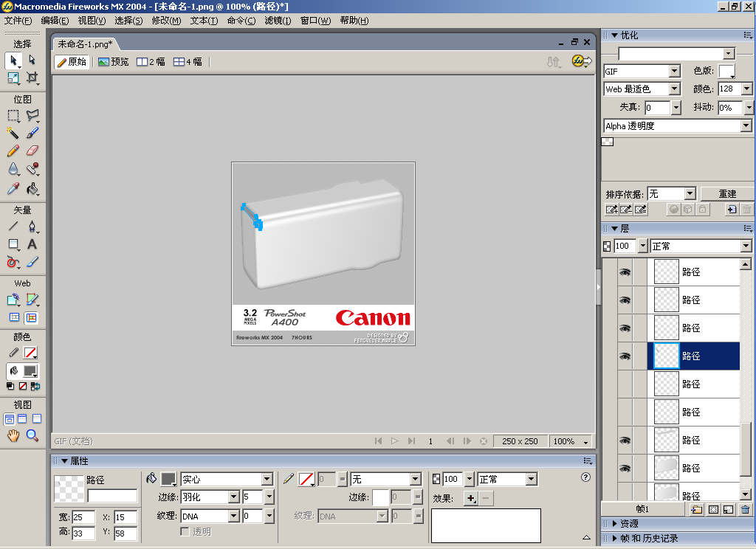Hide slices and hotspots
The height and width of the screenshot is (549, 756).
click(15, 317)
